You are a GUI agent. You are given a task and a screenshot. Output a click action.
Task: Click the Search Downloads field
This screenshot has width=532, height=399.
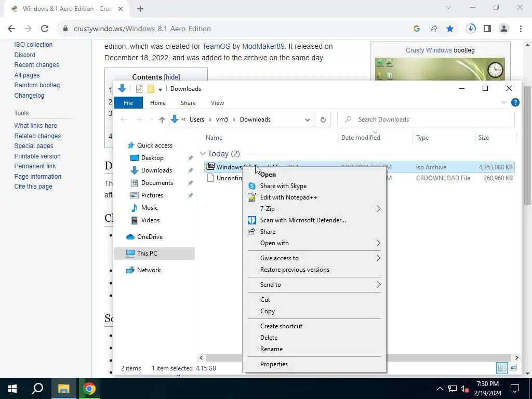pos(426,119)
